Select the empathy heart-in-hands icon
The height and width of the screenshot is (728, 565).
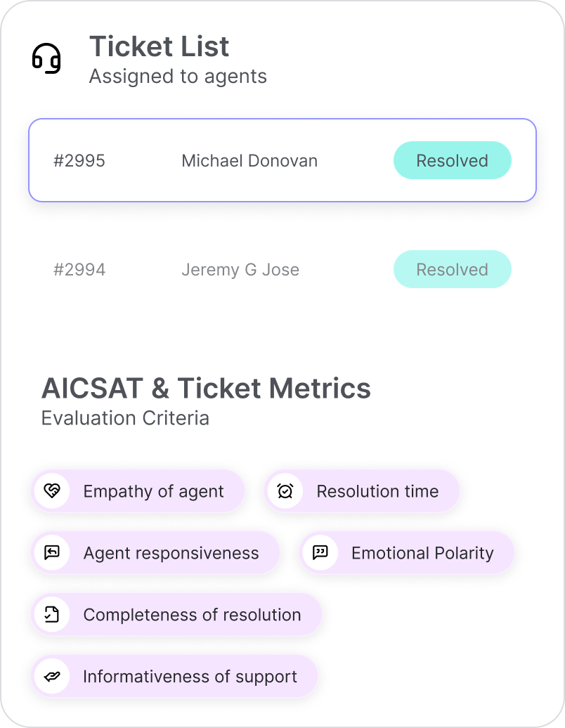[x=52, y=491]
